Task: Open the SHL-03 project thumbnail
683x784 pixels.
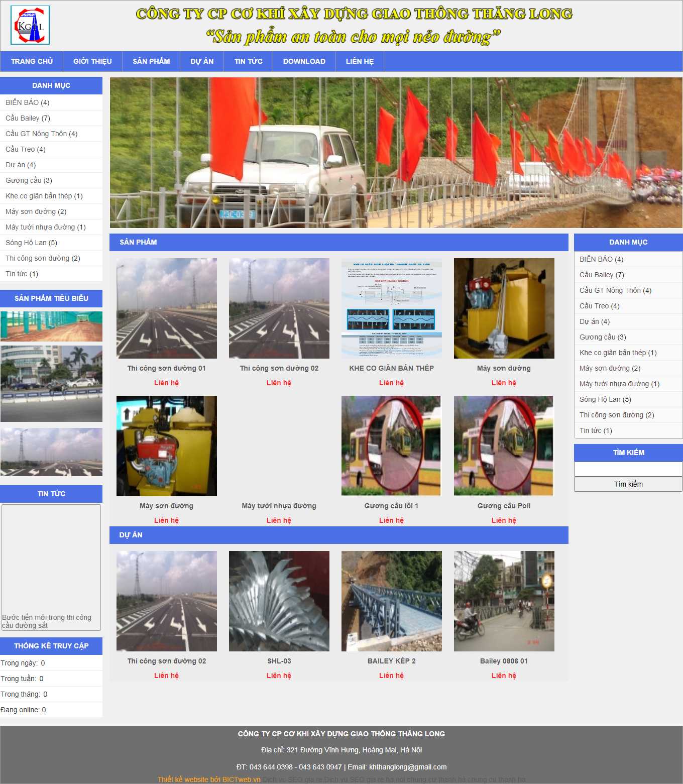Action: (279, 600)
